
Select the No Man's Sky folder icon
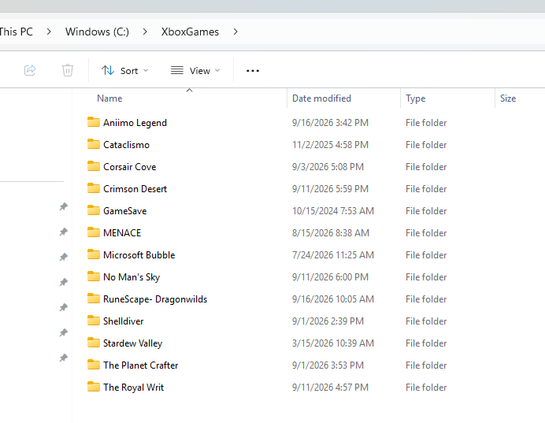click(93, 276)
